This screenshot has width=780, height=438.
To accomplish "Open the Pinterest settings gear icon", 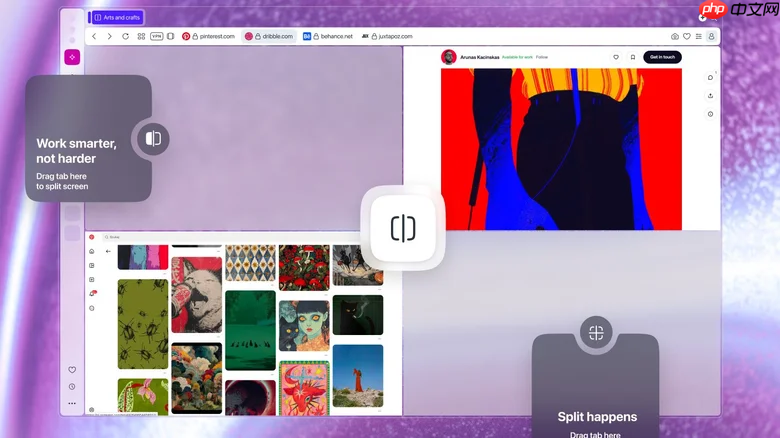I will [x=92, y=410].
